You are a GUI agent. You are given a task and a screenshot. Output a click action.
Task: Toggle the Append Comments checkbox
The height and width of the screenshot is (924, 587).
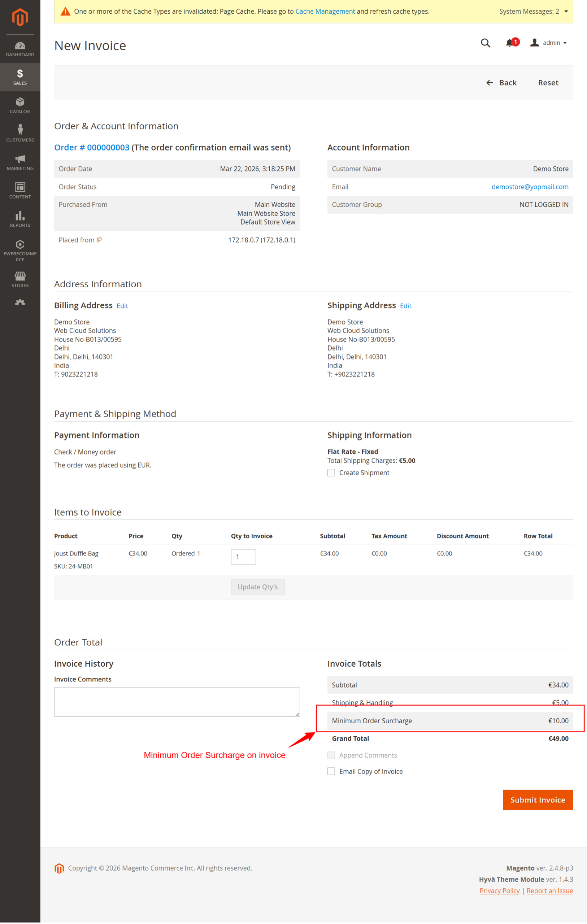click(x=331, y=755)
